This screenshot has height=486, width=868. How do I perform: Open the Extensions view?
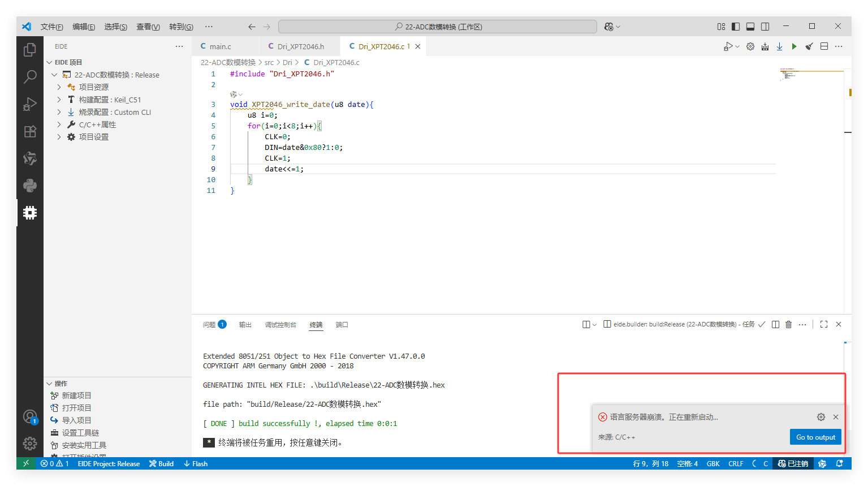[x=30, y=131]
